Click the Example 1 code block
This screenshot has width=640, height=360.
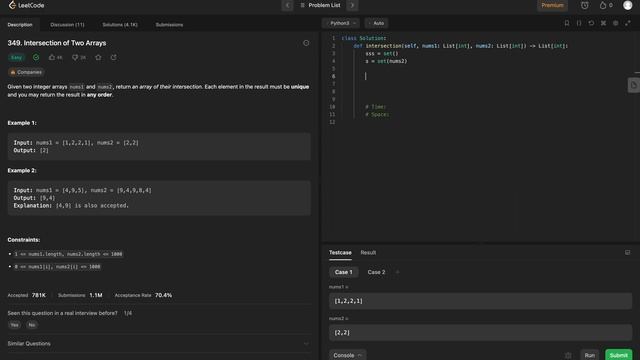point(159,147)
